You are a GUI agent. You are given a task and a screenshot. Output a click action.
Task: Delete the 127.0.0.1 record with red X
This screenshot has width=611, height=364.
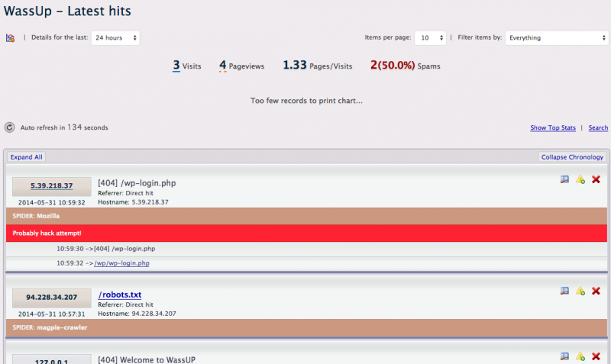tap(596, 356)
